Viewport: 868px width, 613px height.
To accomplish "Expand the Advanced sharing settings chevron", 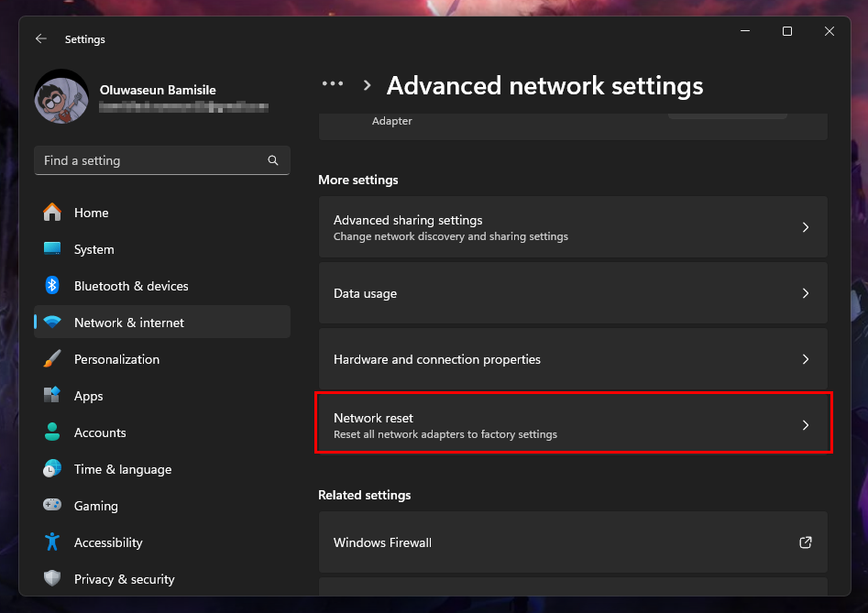I will coord(806,227).
